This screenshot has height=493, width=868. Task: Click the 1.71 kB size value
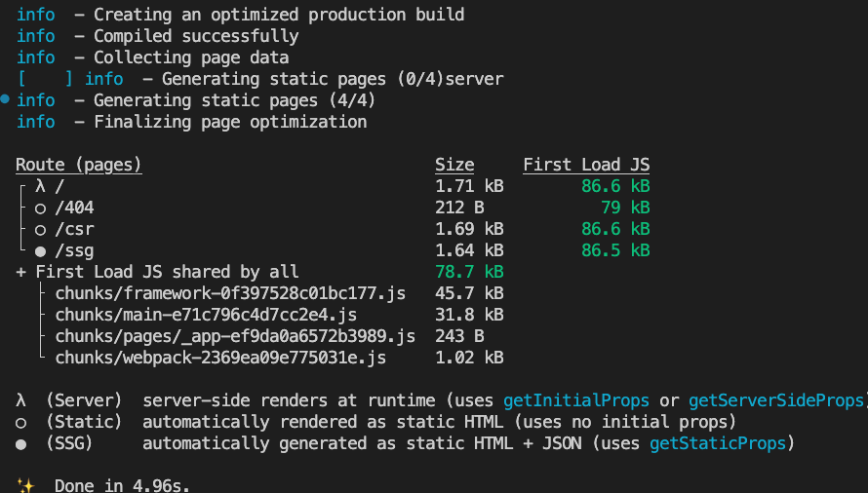(x=469, y=186)
